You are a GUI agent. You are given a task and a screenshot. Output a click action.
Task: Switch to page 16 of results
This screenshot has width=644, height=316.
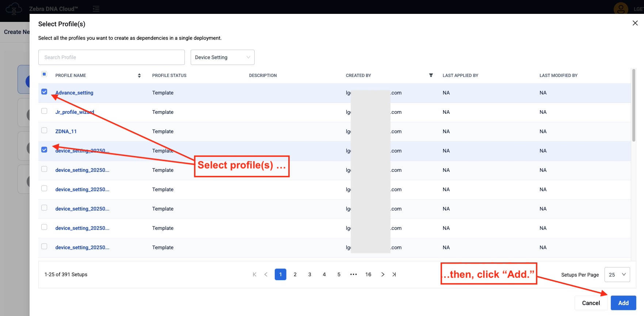click(x=368, y=274)
